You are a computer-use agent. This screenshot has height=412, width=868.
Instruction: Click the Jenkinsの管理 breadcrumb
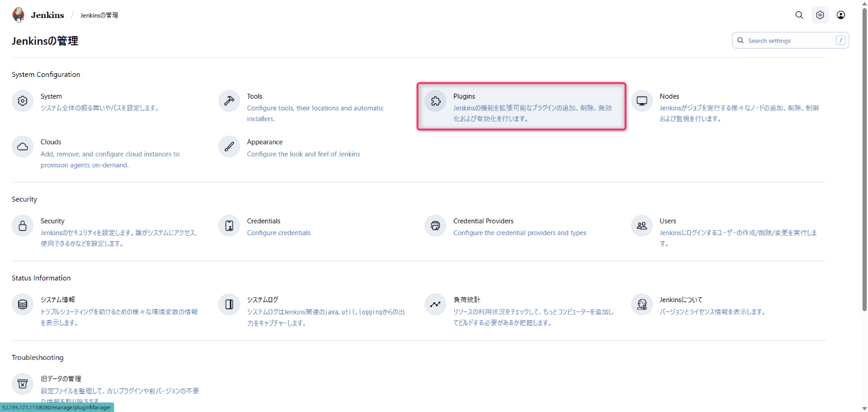tap(99, 16)
